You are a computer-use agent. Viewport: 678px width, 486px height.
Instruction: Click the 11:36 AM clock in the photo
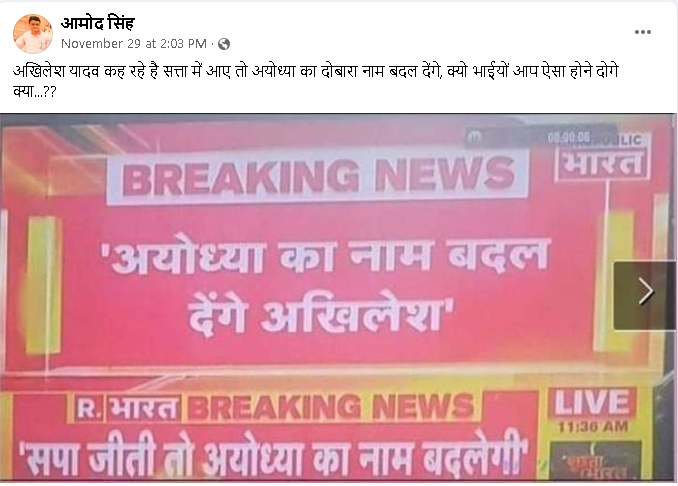pyautogui.click(x=593, y=427)
